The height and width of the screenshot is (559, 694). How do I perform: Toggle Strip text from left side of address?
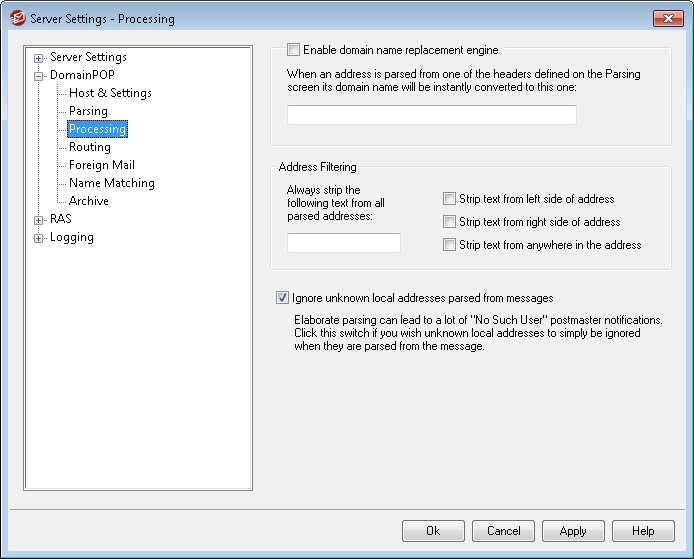[x=450, y=199]
